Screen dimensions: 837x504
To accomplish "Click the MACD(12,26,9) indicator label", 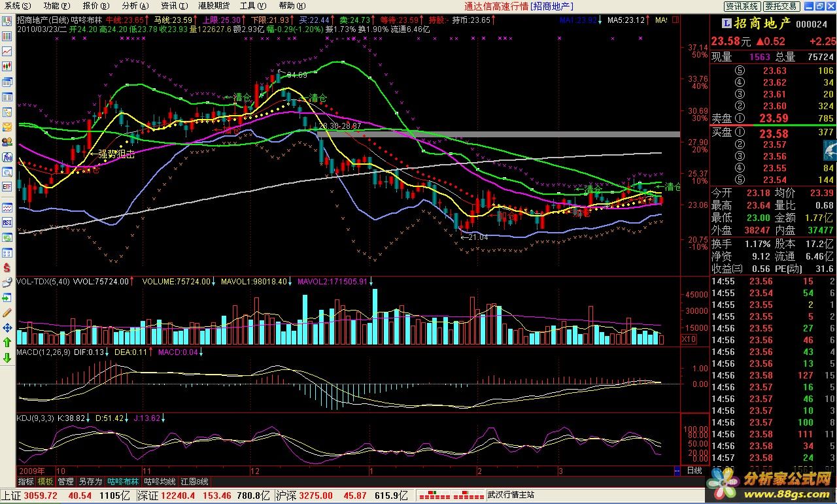I will tap(43, 352).
